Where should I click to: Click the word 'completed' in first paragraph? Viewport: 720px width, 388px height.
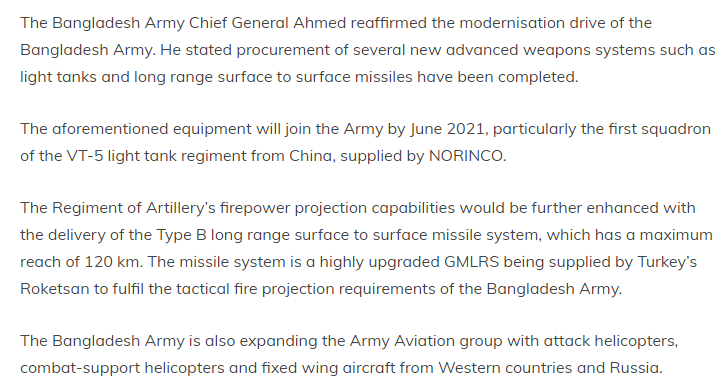[536, 77]
